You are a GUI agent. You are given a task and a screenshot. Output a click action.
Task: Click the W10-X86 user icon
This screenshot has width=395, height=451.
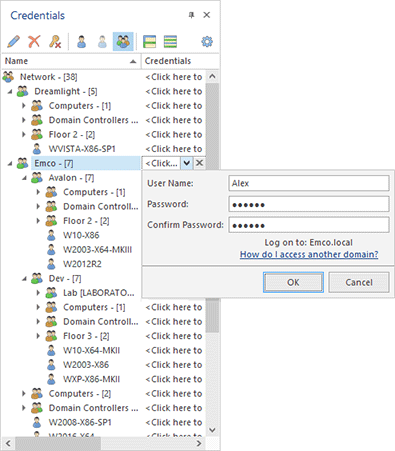tap(51, 235)
